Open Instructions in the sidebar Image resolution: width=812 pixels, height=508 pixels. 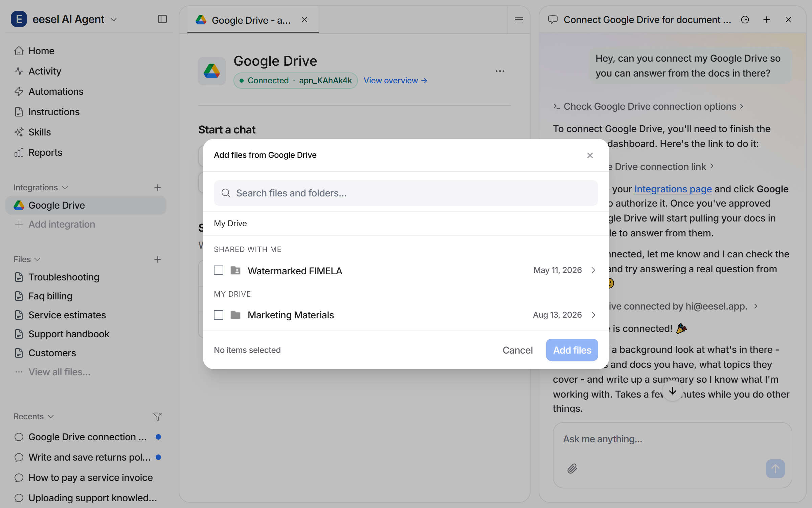[x=86, y=112]
